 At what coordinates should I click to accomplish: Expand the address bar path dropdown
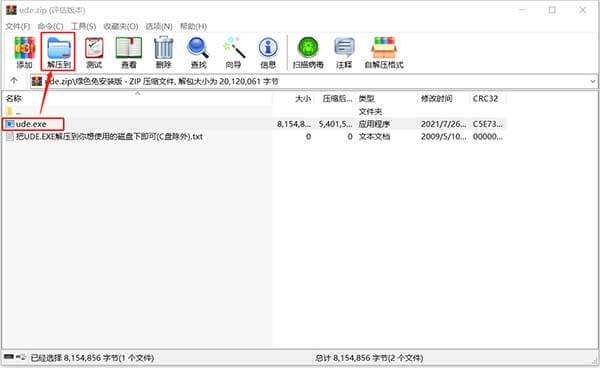pos(593,81)
